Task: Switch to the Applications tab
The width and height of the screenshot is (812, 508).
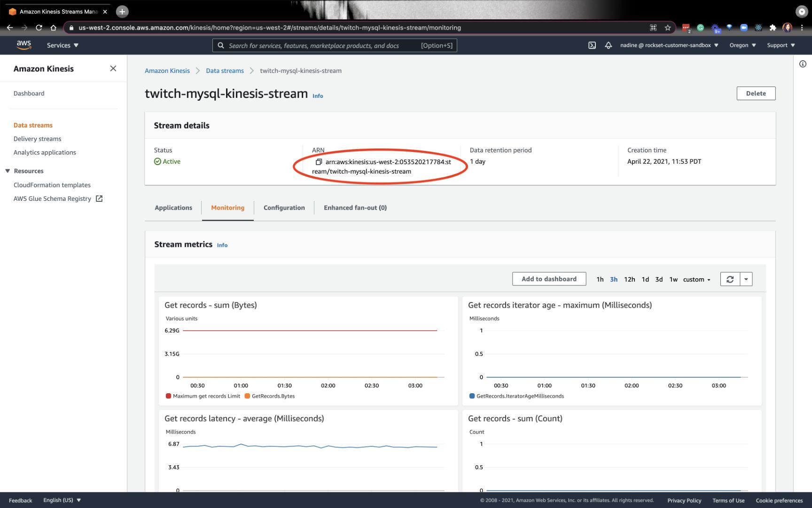Action: point(173,207)
